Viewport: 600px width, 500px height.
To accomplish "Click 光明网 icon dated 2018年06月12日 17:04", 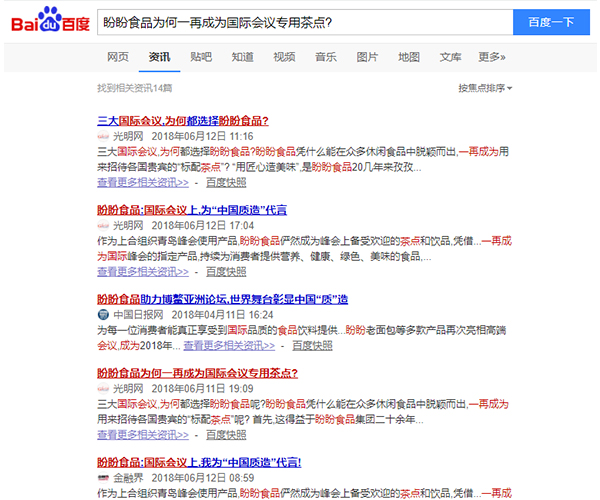I will [102, 225].
